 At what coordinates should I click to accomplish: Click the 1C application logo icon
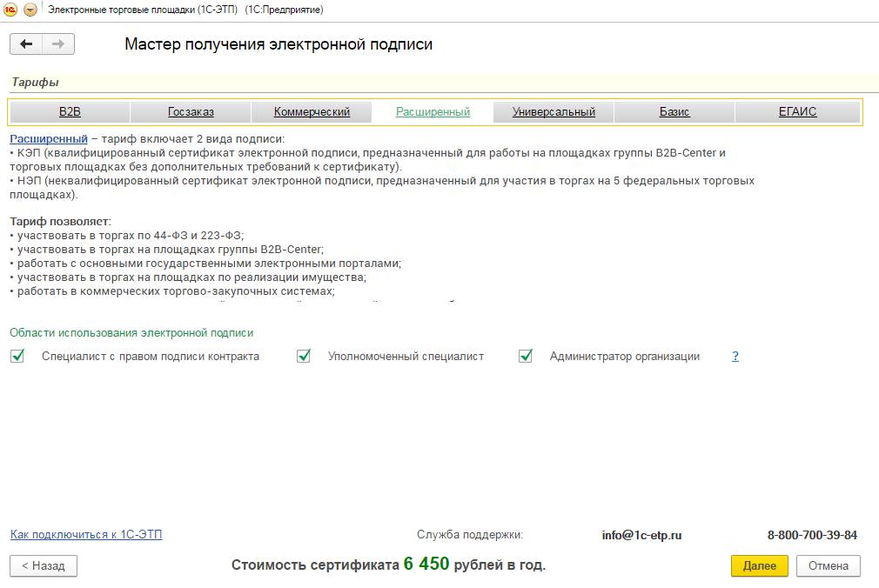[10, 10]
